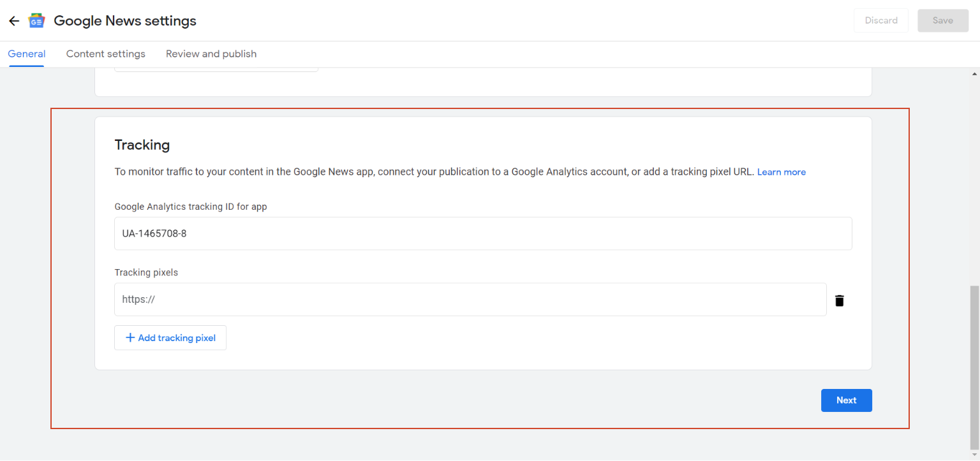Image resolution: width=980 pixels, height=461 pixels.
Task: Open the Learn more link
Action: pyautogui.click(x=781, y=172)
